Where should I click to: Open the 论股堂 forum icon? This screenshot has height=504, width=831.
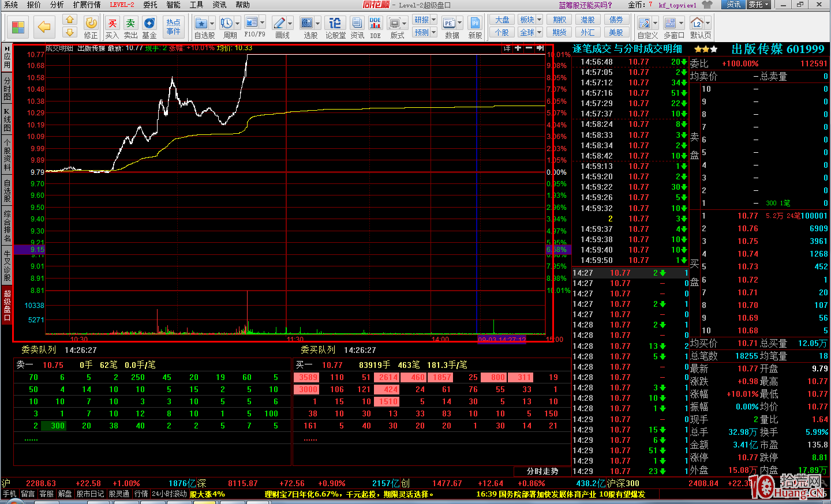[335, 24]
